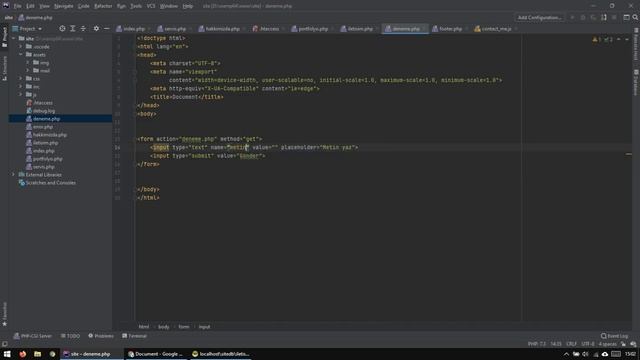This screenshot has height=360, width=640.
Task: Open the Favorites star tool window
Action: click(x=4, y=314)
